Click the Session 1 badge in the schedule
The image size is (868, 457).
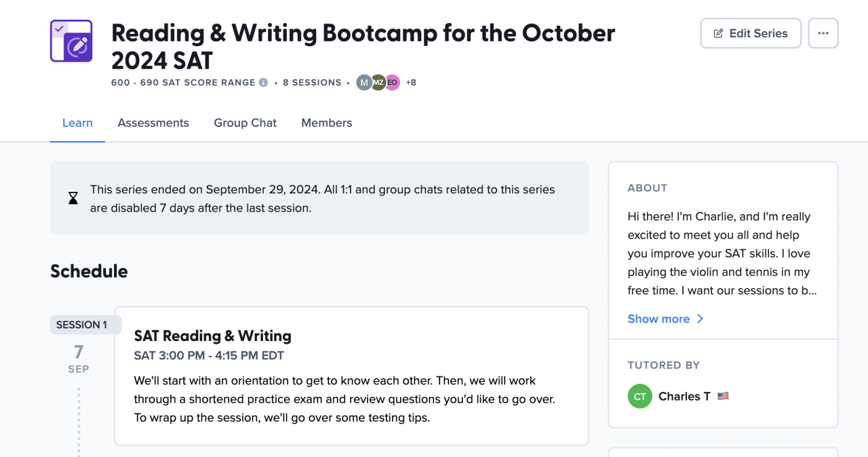click(x=81, y=325)
